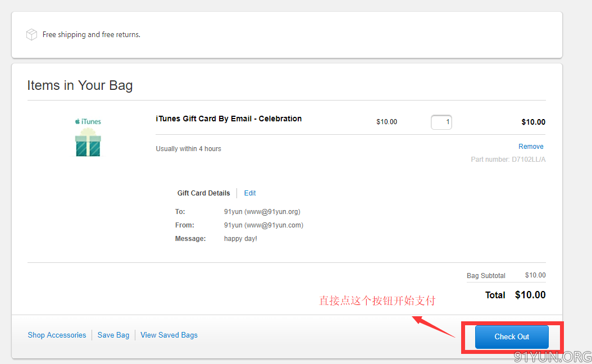Focus the quantity field showing 1
The image size is (592, 364).
(441, 122)
